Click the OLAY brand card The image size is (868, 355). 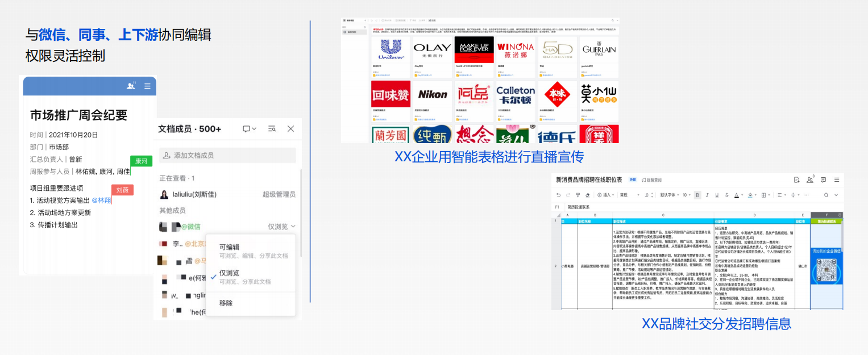432,57
